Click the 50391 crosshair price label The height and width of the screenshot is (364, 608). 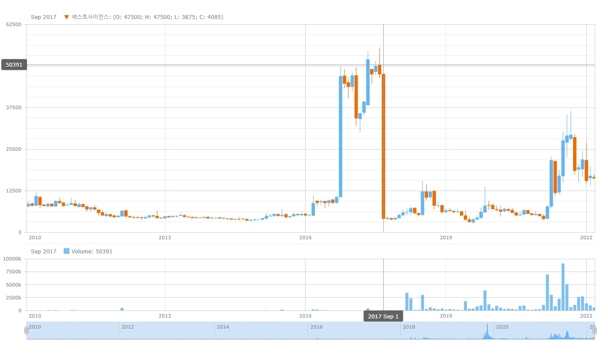[x=14, y=65]
